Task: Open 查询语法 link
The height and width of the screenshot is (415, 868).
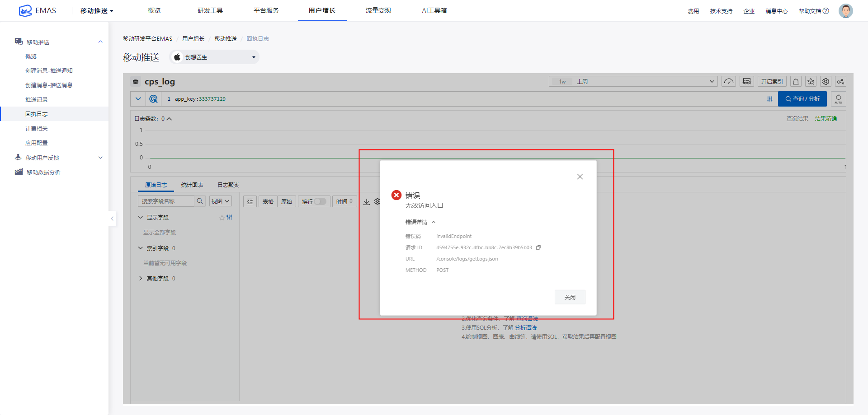Action: point(527,318)
